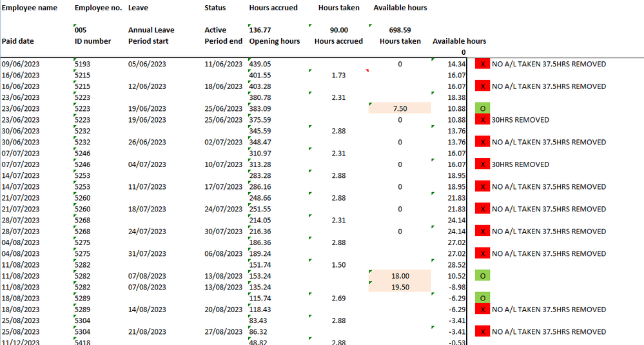Click the green O icon beside the 7.50 hours row
Image resolution: width=644 pixels, height=345 pixels.
point(482,108)
